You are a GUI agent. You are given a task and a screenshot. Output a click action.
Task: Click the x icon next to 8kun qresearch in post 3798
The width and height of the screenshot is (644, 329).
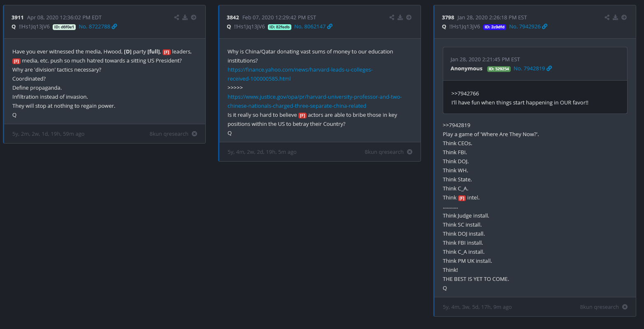click(x=625, y=307)
